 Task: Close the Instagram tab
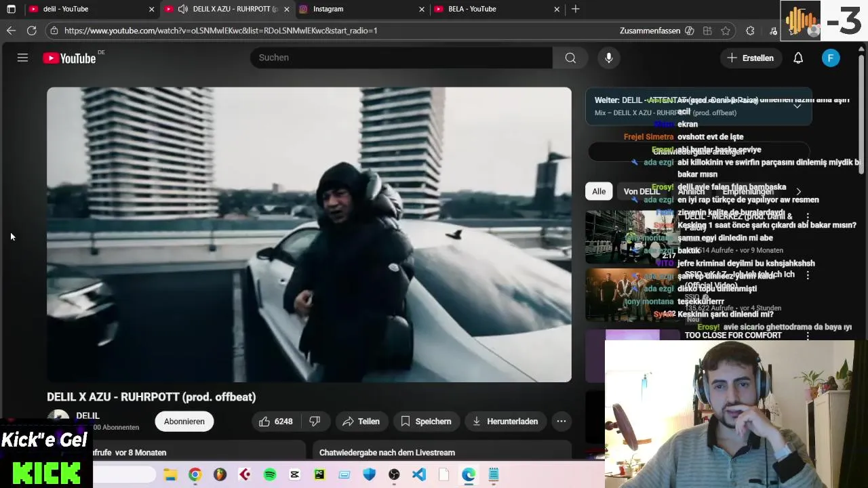click(x=422, y=9)
